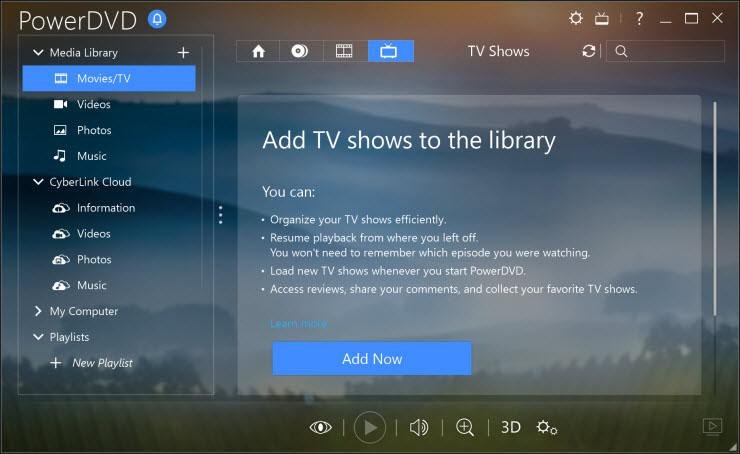Viewport: 740px width, 454px height.
Task: Click the Videos camera icon in sidebar
Action: pos(60,104)
